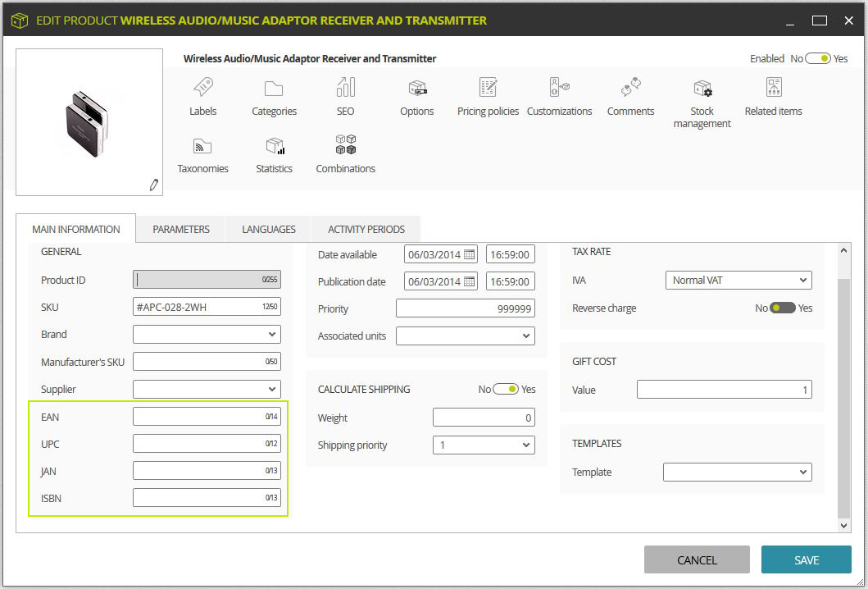The width and height of the screenshot is (868, 589).
Task: Click the product box icon in title bar
Action: click(x=20, y=21)
